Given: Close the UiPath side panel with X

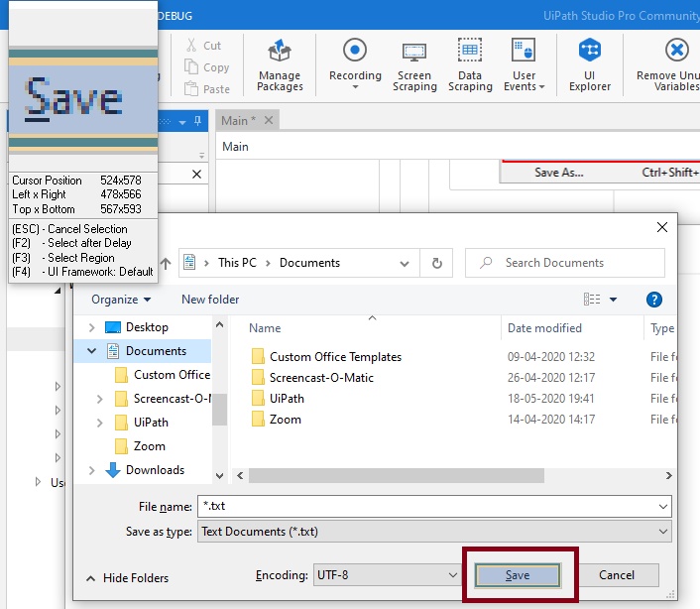Looking at the screenshot, I should tap(196, 175).
